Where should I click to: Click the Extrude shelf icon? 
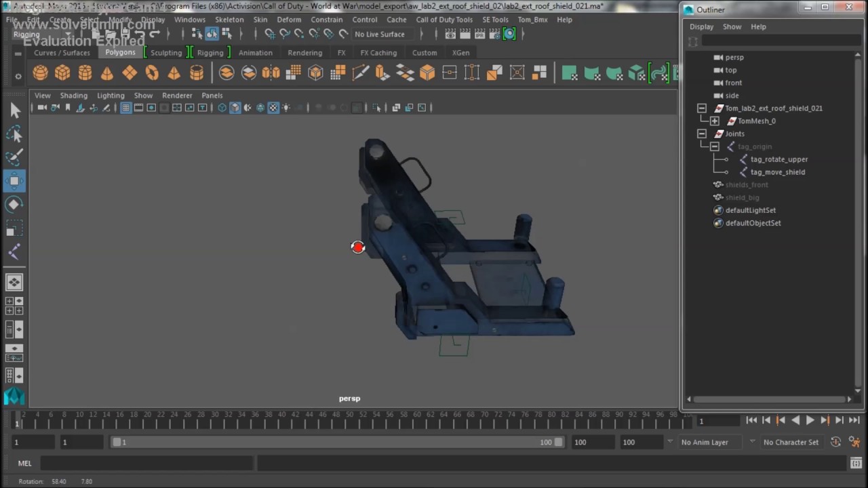click(382, 73)
